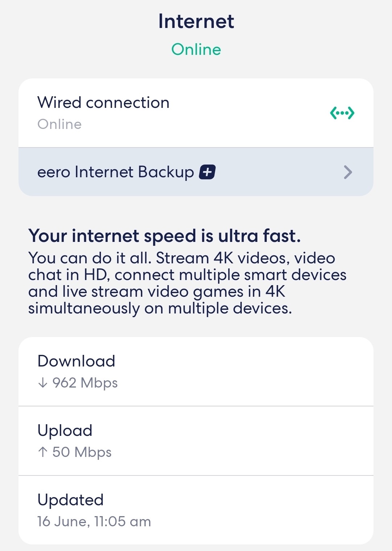Image resolution: width=392 pixels, height=551 pixels.
Task: Click the green Online status below Internet
Action: click(196, 49)
